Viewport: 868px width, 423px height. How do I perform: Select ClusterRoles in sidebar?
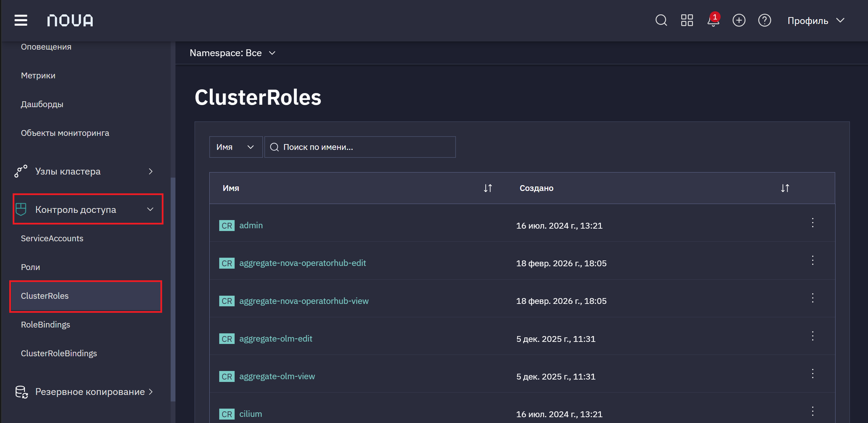86,296
